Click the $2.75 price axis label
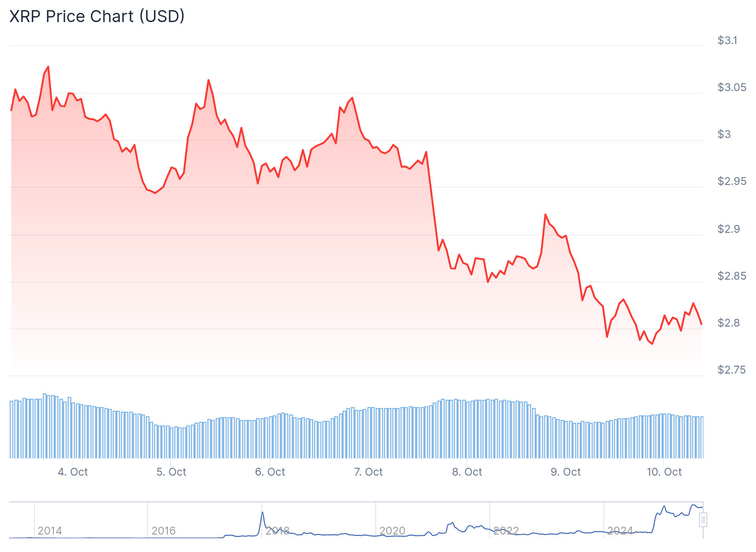Image resolution: width=756 pixels, height=552 pixels. coord(732,370)
